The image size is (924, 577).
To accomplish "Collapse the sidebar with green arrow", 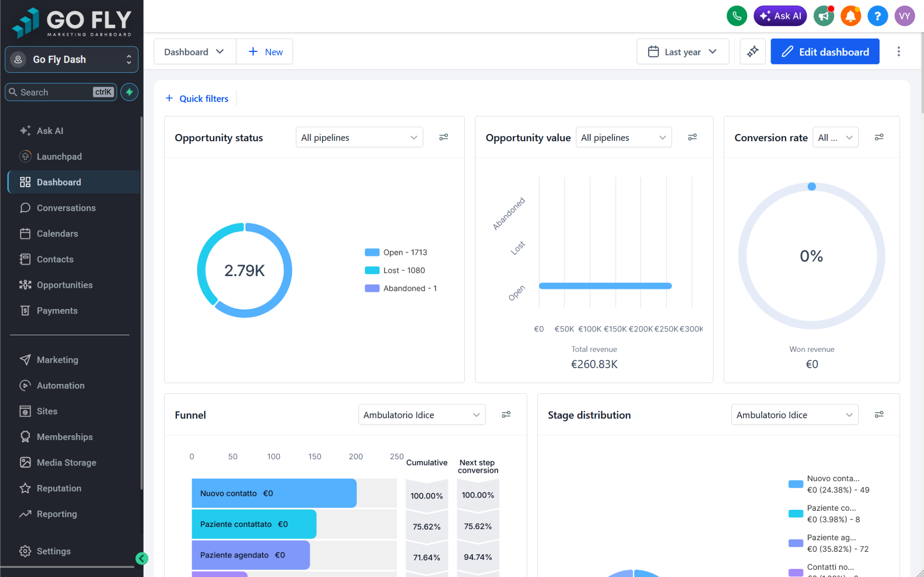I will click(142, 559).
